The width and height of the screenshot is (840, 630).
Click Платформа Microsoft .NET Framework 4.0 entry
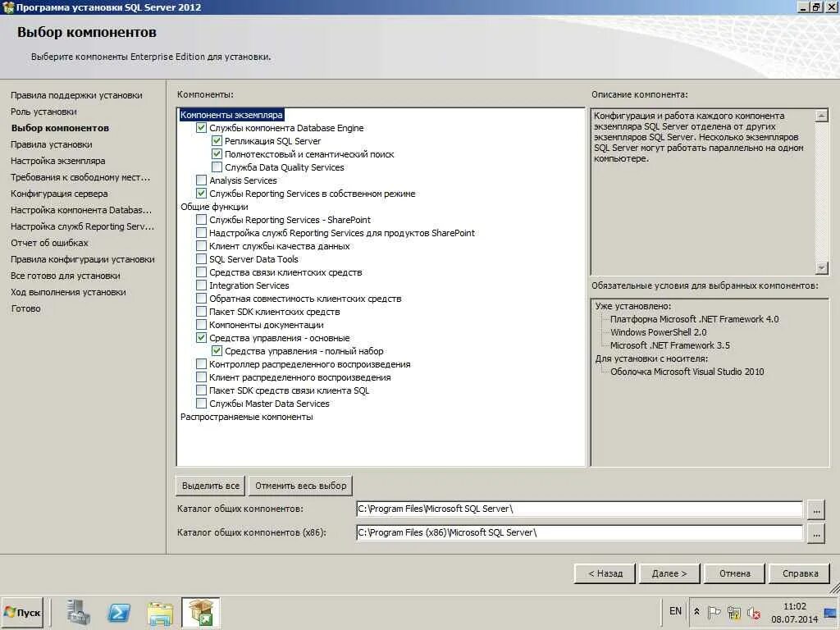(694, 319)
